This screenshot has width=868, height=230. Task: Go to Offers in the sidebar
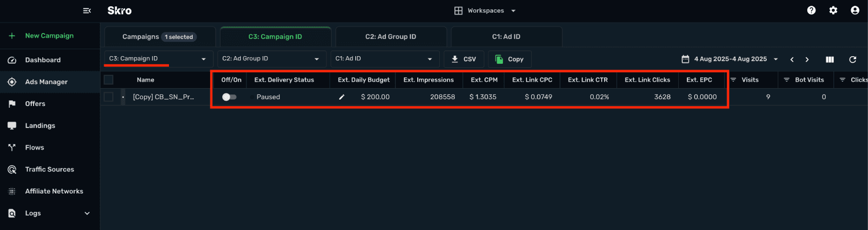pos(50,104)
